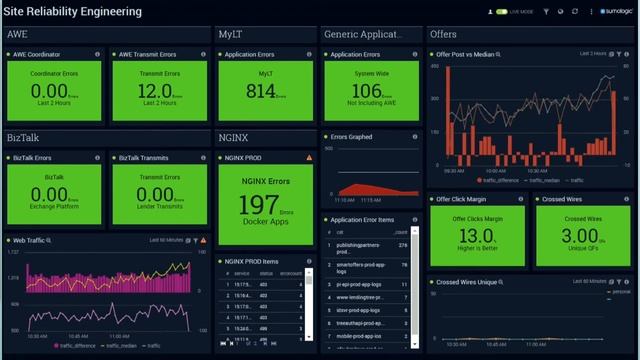This screenshot has width=640, height=360.
Task: Open info icon on Errors Graphed panel
Action: 415,137
